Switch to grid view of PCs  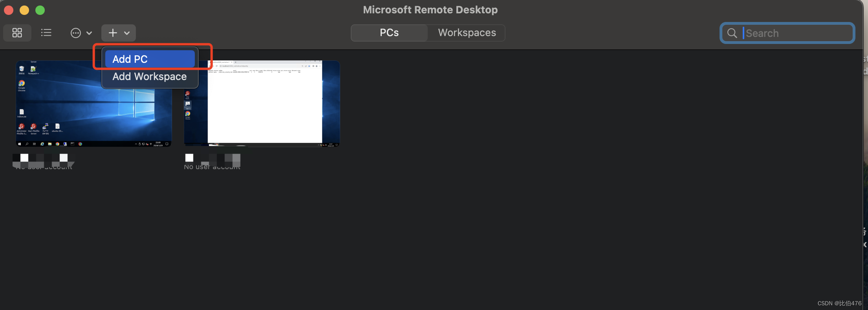pyautogui.click(x=17, y=33)
